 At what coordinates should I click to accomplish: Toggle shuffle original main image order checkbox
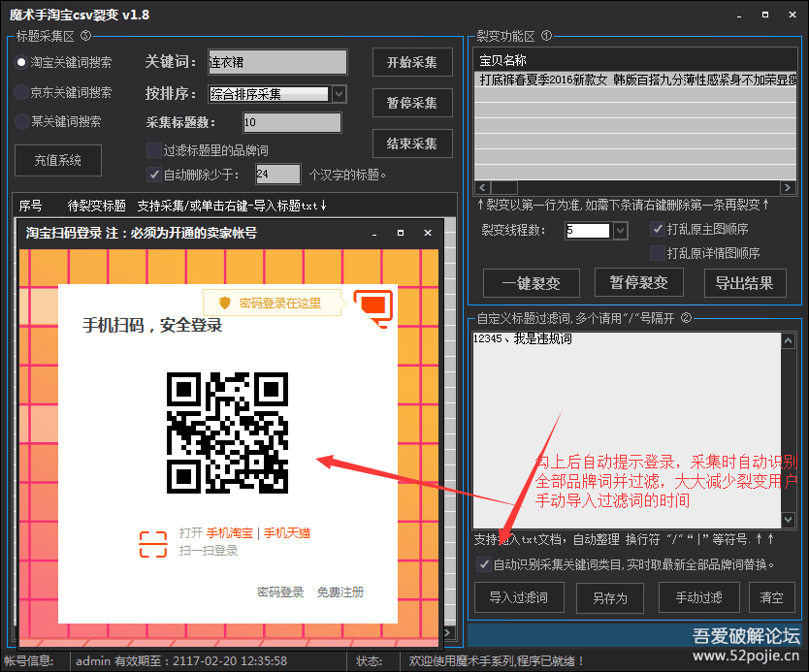658,230
